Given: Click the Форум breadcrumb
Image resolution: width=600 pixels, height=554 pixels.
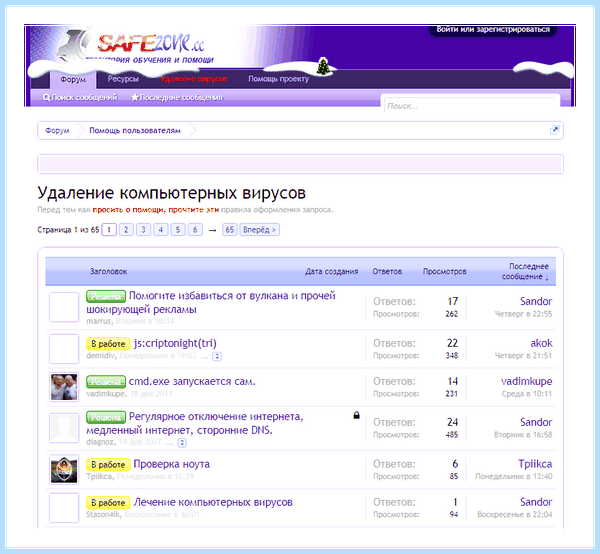Looking at the screenshot, I should (x=57, y=130).
